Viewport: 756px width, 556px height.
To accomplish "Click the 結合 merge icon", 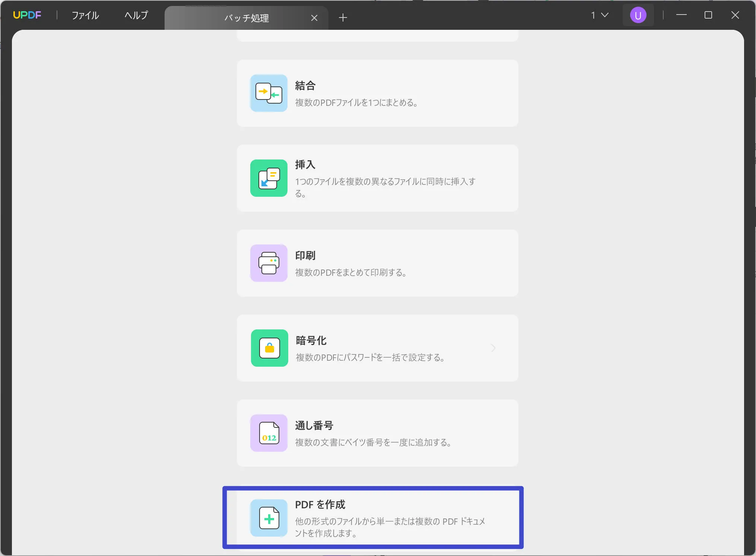I will [x=269, y=93].
